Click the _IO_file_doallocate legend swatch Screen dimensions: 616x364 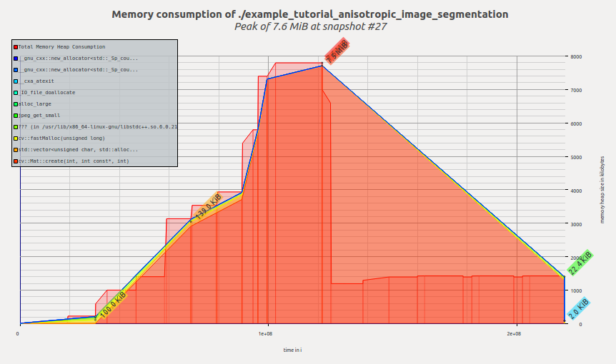point(16,93)
